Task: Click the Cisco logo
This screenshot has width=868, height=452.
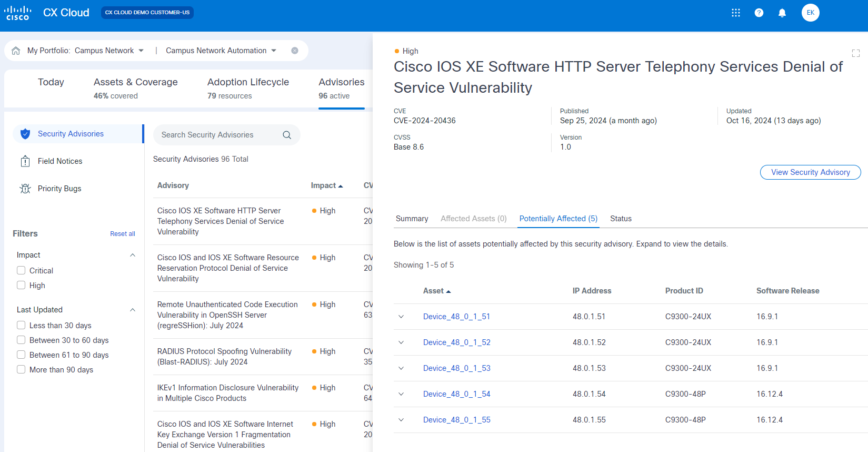Action: click(17, 13)
